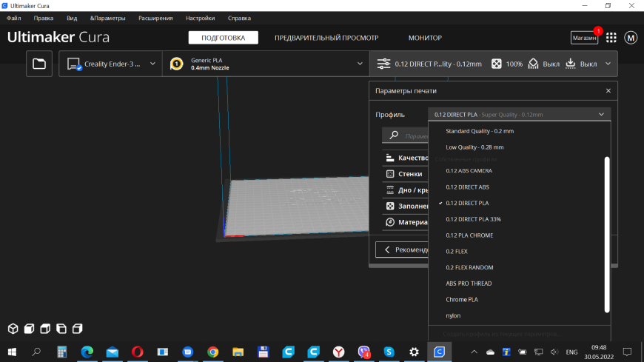Open the &Параметры menu
Viewport: 644px width, 362px height.
tap(107, 18)
